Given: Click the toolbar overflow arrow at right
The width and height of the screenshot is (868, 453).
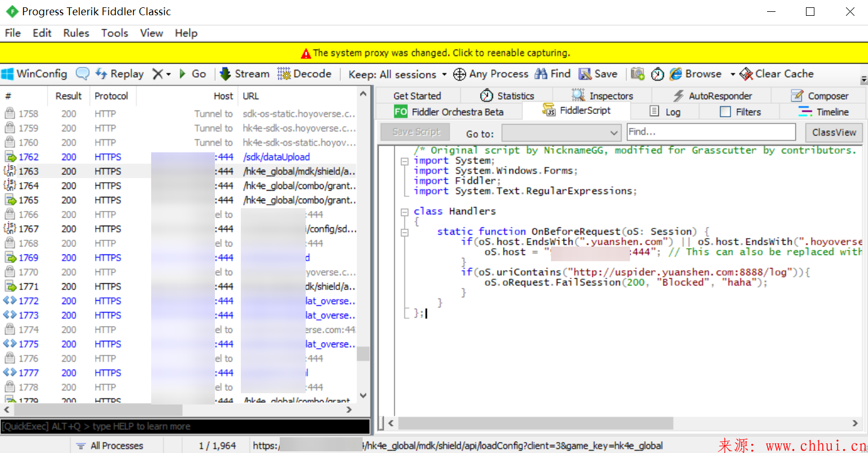Looking at the screenshot, I should (864, 80).
